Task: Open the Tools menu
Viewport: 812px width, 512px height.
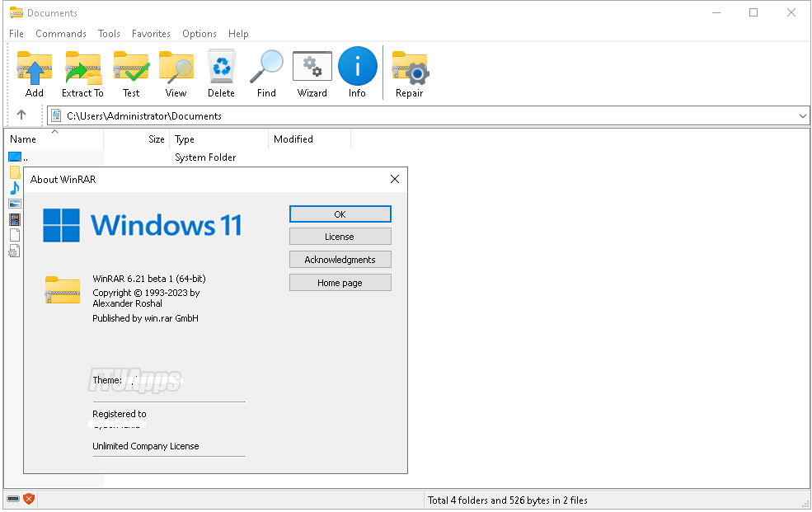Action: [110, 34]
